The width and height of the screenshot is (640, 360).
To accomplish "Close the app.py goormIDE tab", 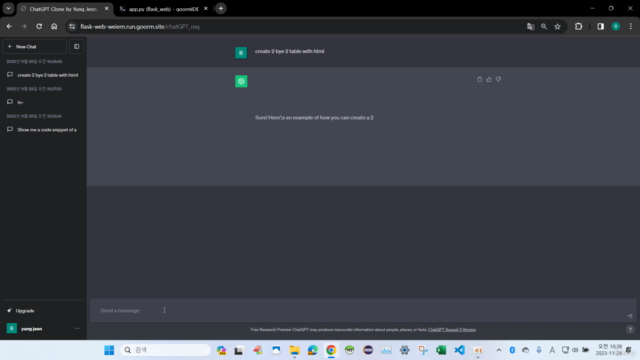I will pyautogui.click(x=206, y=9).
